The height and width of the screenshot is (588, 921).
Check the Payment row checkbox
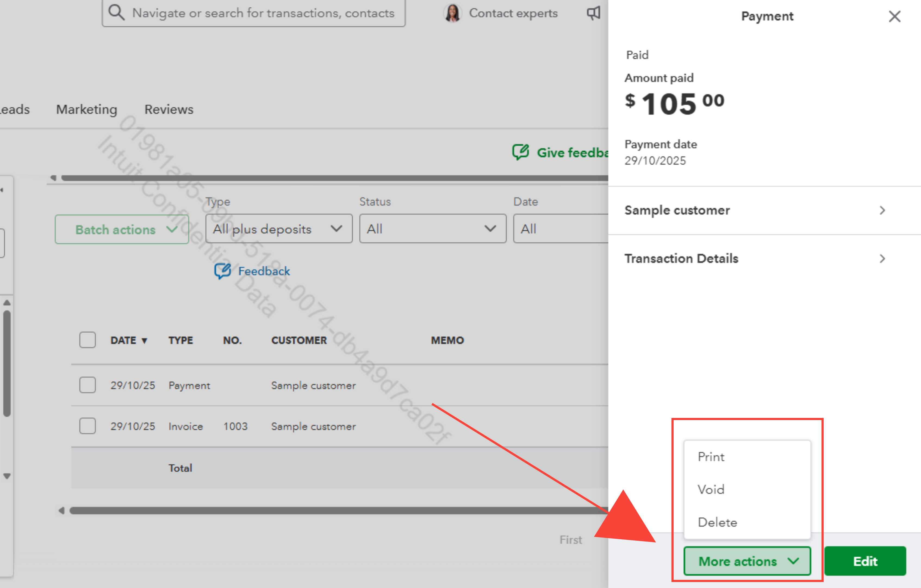[88, 385]
